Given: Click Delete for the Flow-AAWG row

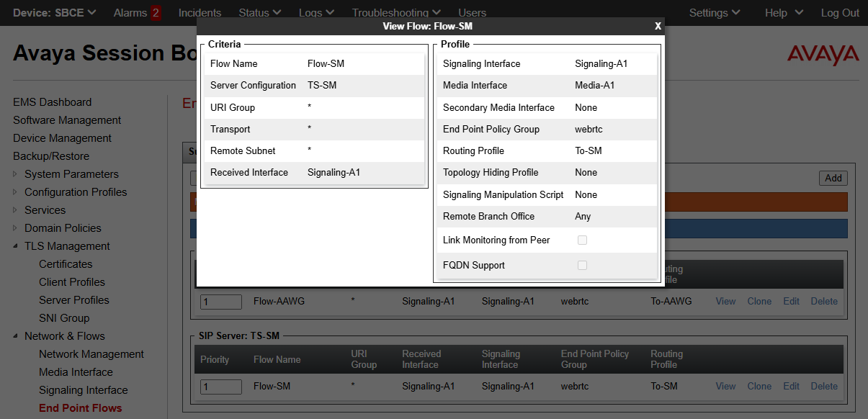Looking at the screenshot, I should click(x=824, y=301).
